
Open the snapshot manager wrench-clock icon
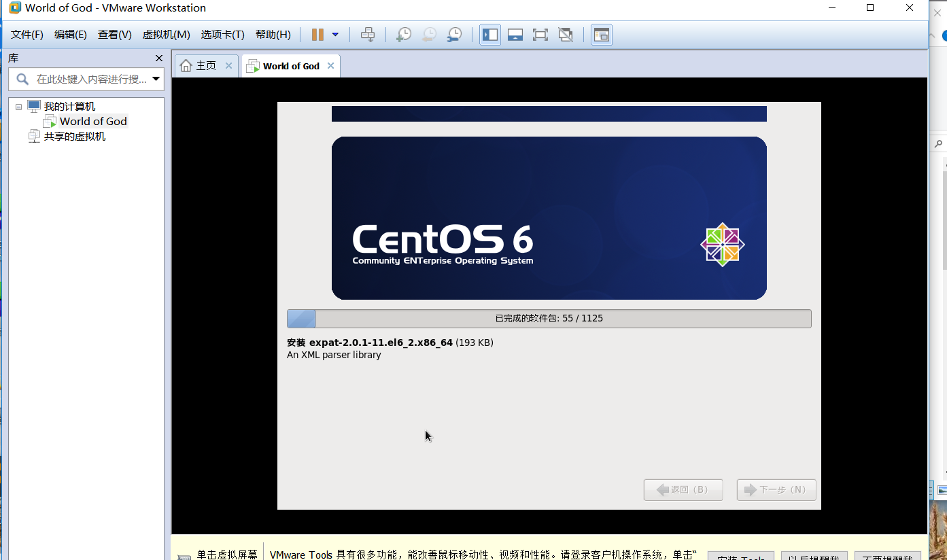click(x=454, y=35)
